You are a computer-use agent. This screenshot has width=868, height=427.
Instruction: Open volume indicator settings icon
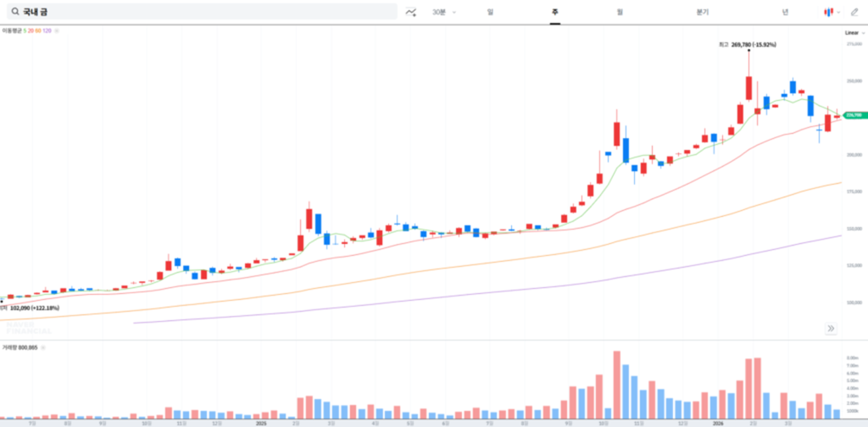pos(43,347)
